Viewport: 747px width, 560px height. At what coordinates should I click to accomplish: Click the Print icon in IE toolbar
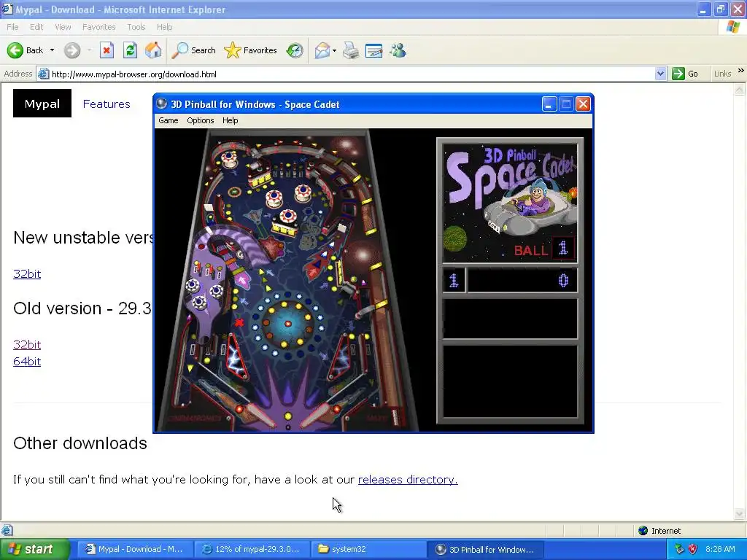coord(351,50)
